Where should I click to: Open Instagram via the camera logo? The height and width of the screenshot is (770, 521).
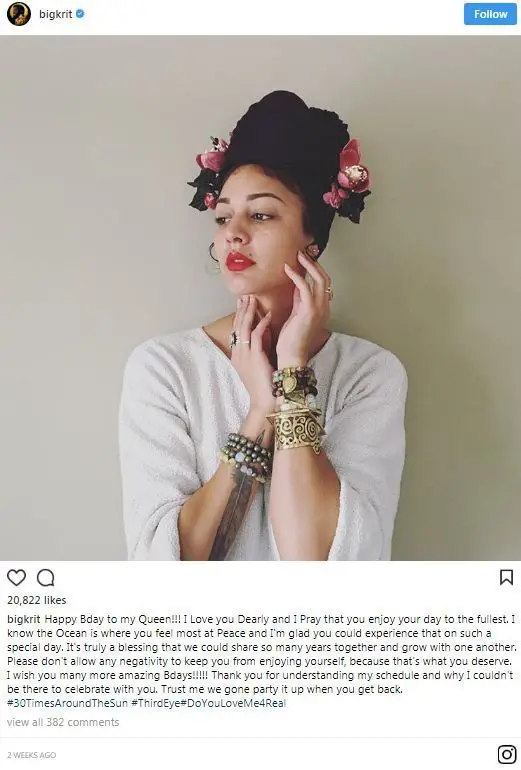coord(507,754)
